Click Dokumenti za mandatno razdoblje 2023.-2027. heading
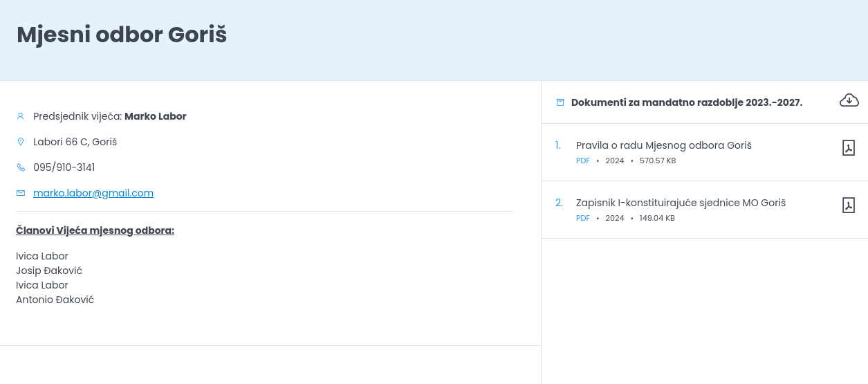868x384 pixels. pos(686,102)
